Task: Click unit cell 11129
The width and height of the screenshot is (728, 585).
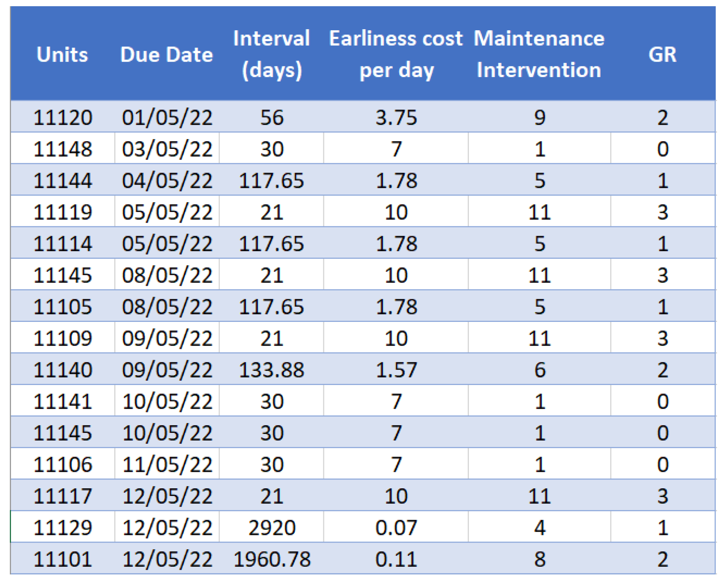Action: point(63,527)
